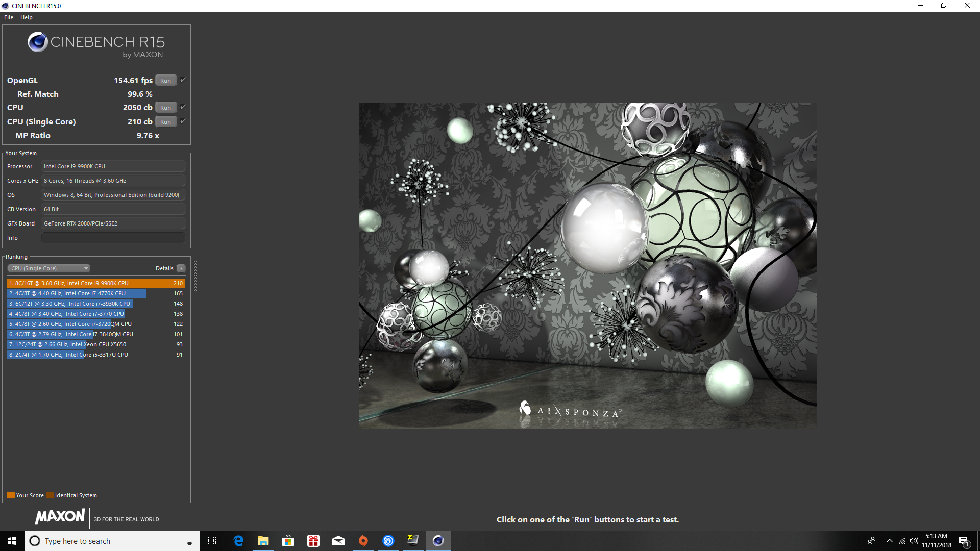
Task: Click the single core score 210 cb
Action: 140,122
